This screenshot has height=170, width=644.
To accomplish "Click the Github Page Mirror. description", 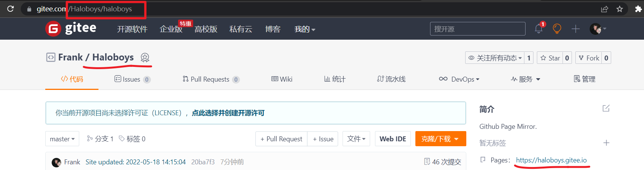I will point(508,127).
